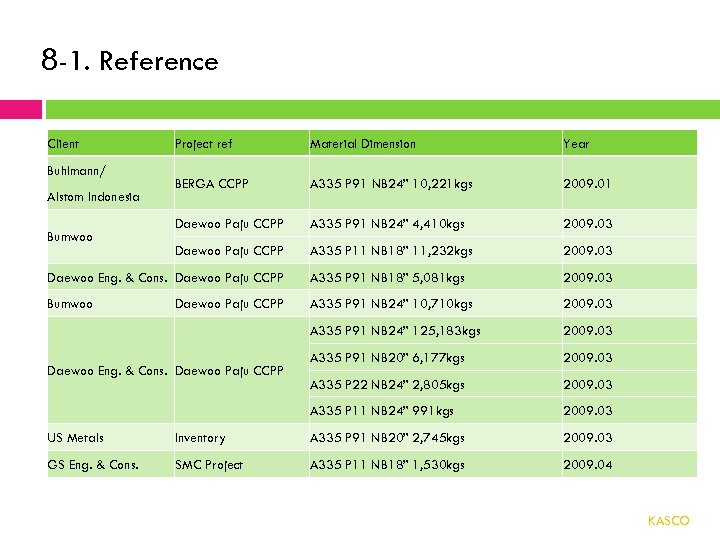
Task: Click the green horizontal bar under the title
Action: tap(382, 109)
